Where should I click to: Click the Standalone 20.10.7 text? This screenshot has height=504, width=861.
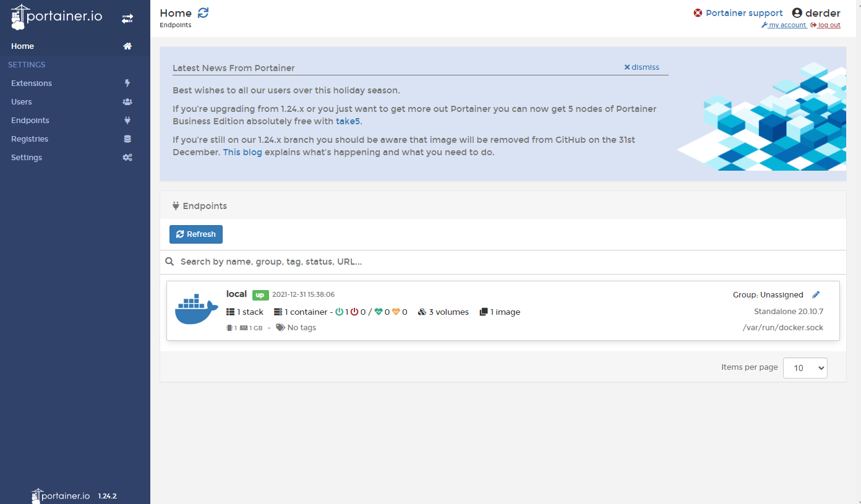[789, 312]
